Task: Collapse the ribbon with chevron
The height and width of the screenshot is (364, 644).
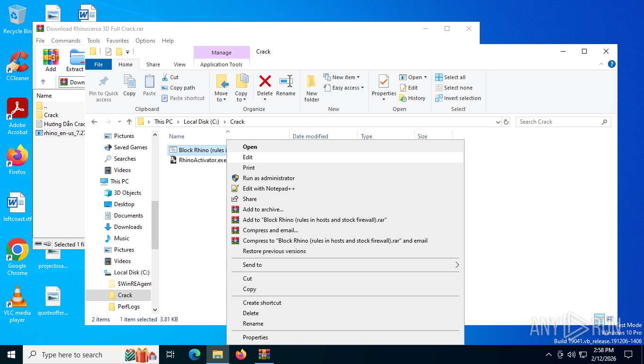Action: 602,64
